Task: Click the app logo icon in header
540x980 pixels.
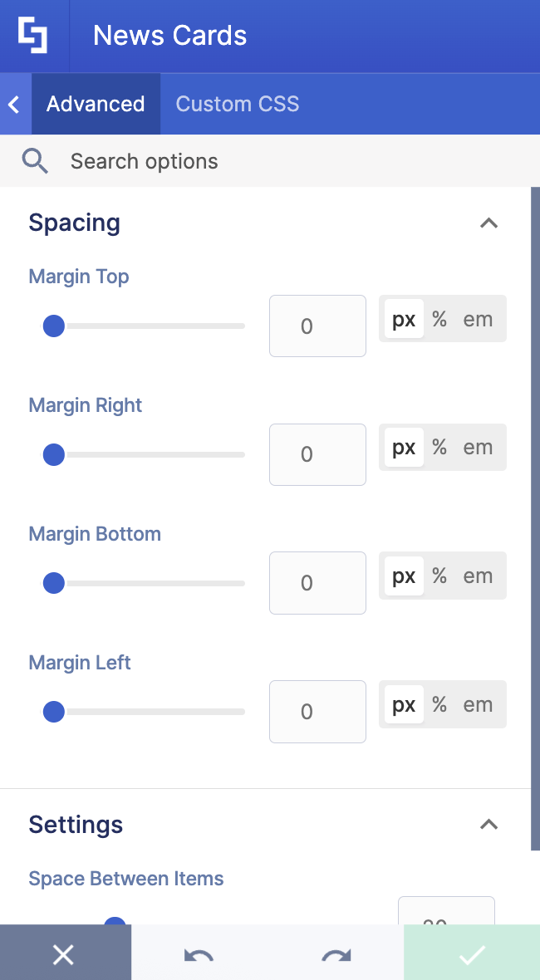Action: 33,36
